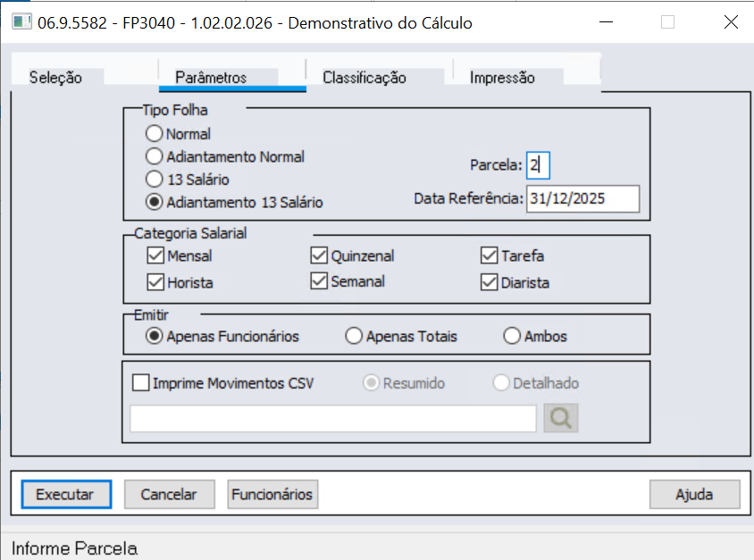Click the 'Emitir' group label
This screenshot has height=560, width=754.
[x=151, y=315]
